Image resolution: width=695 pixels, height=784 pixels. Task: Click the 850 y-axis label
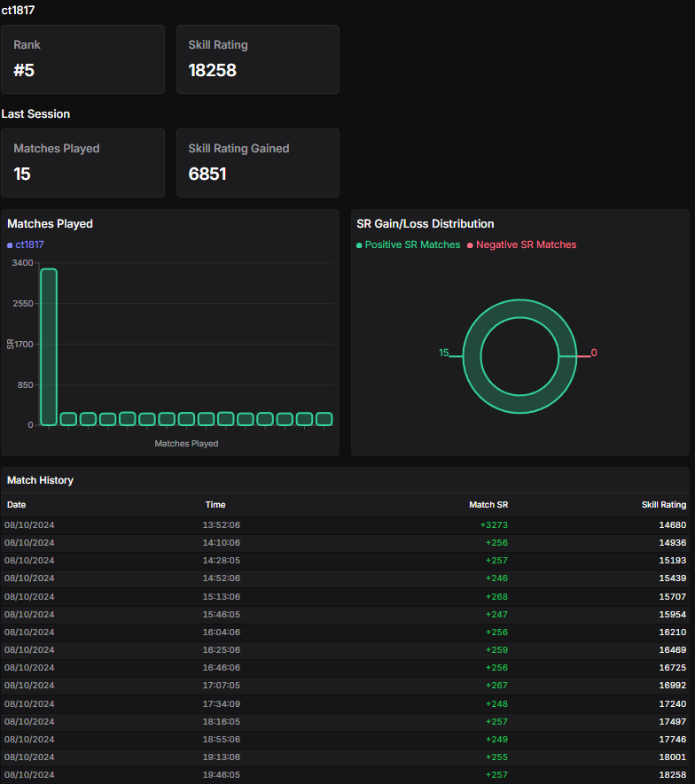point(25,385)
